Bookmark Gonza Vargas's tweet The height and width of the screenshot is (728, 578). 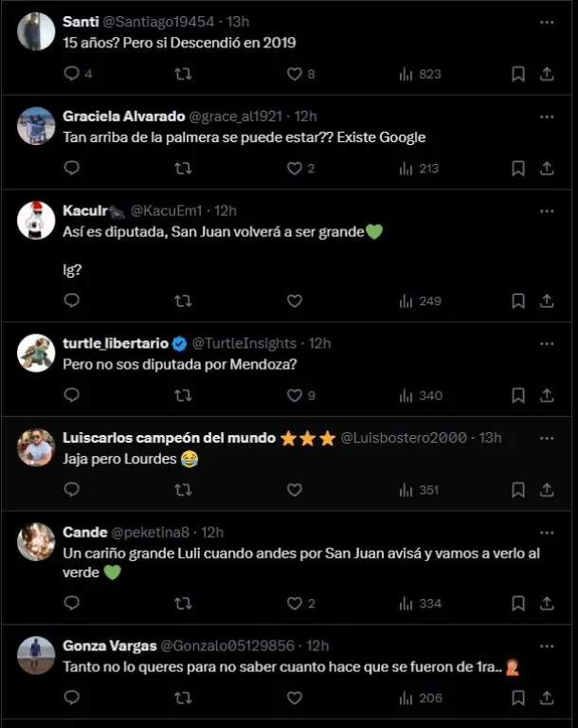pos(518,699)
